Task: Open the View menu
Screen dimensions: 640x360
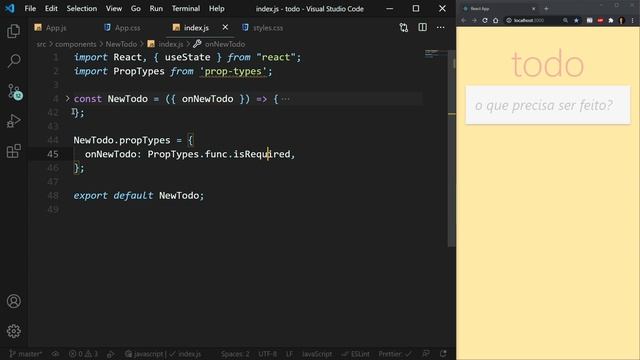Action: (114, 8)
